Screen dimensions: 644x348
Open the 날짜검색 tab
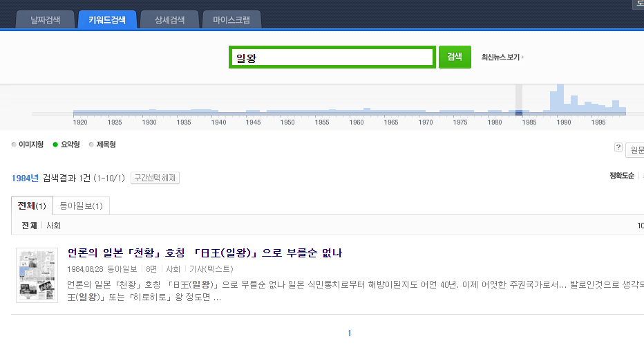(46, 20)
